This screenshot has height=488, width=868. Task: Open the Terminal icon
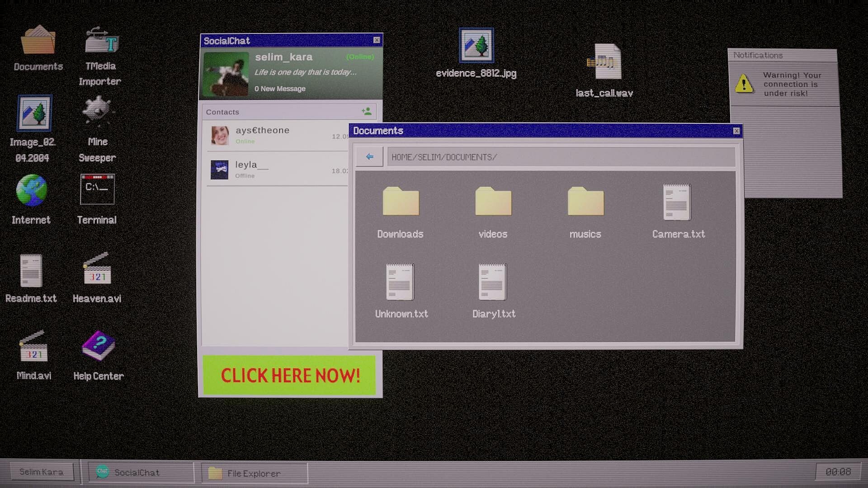click(x=97, y=190)
